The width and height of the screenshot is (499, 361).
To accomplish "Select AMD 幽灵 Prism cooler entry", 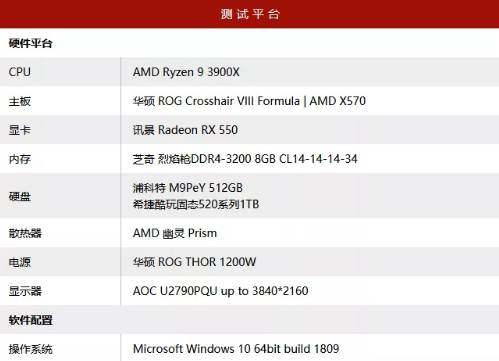I will pos(175,233).
